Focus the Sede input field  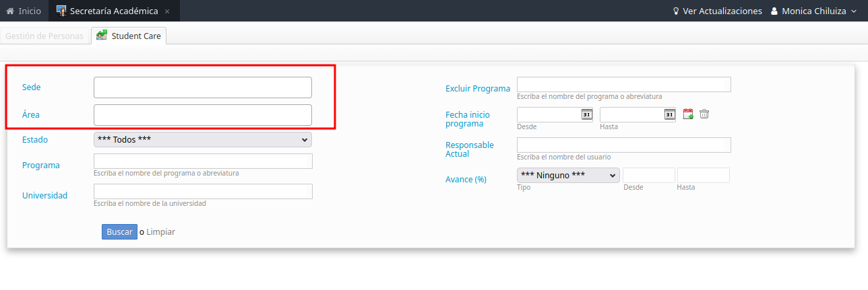point(202,87)
